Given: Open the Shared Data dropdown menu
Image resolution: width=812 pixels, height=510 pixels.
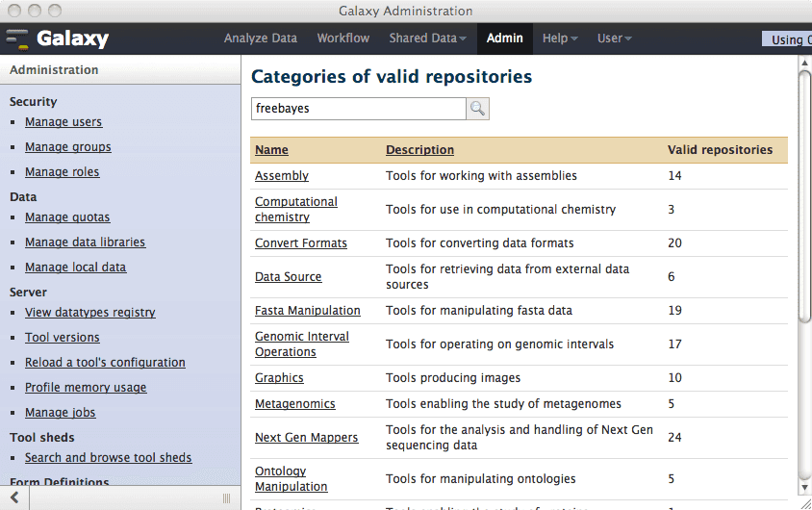Looking at the screenshot, I should pos(427,38).
